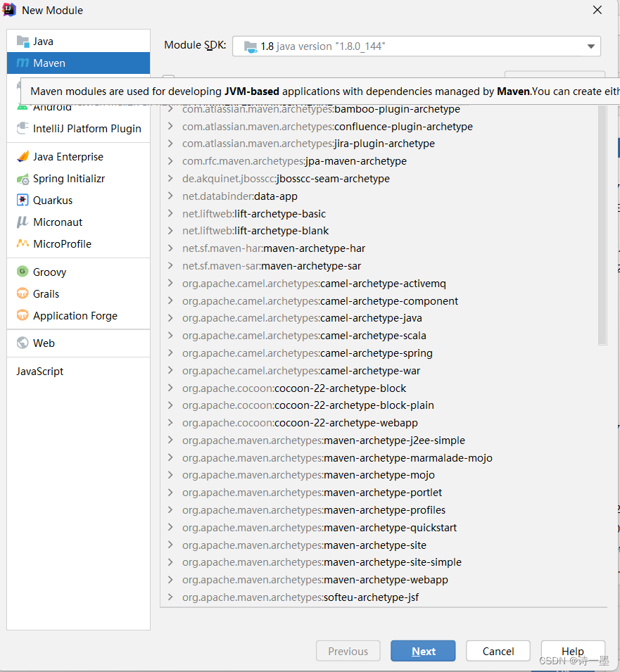Expand cocoon-22-archetype-block node
This screenshot has width=620, height=672.
[x=170, y=388]
